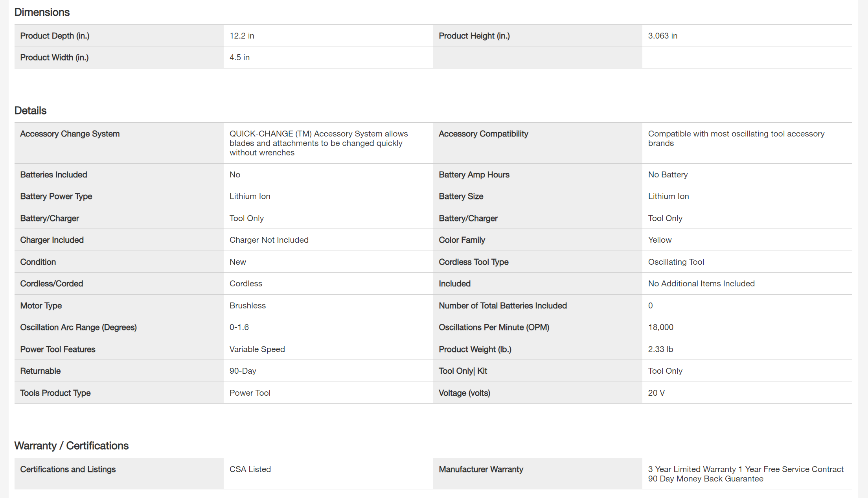Click the Color Family Yellow value

click(x=660, y=240)
